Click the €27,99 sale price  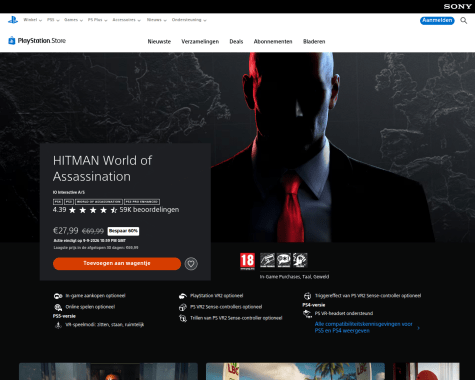click(x=66, y=231)
